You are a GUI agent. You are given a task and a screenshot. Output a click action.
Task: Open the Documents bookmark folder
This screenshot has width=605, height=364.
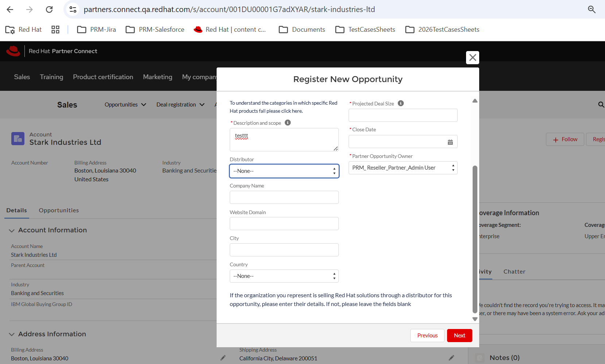point(302,30)
